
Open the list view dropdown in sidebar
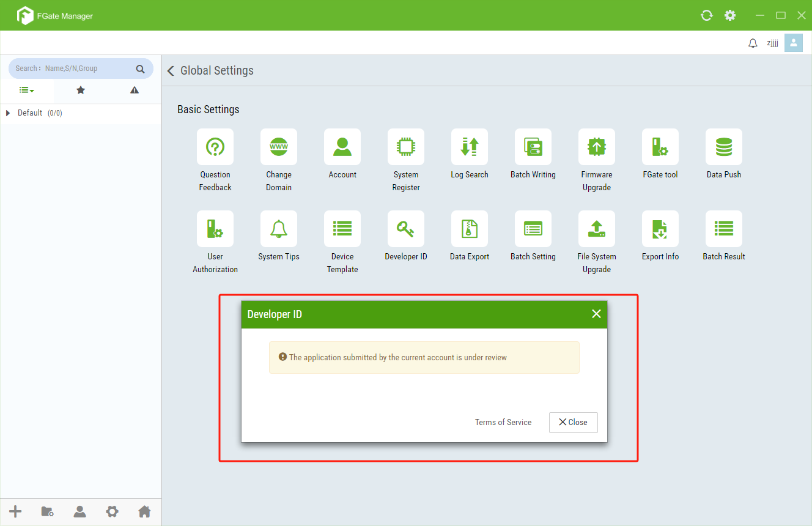(26, 90)
